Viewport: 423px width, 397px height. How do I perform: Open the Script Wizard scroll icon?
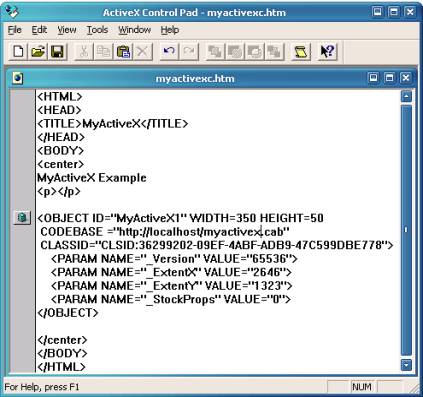(x=301, y=52)
